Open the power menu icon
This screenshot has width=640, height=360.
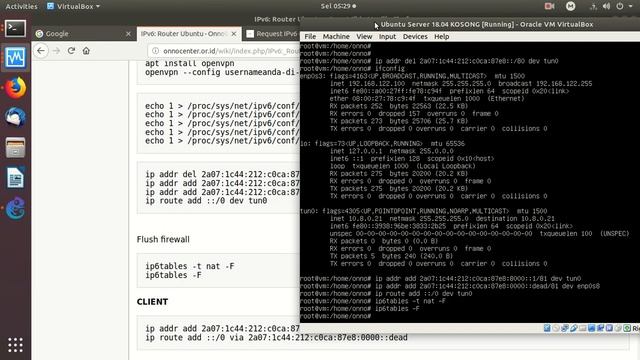[x=620, y=6]
